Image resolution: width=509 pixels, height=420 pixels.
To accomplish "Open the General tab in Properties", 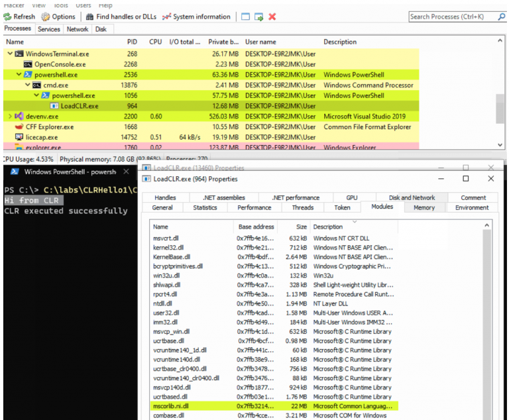I will point(162,208).
